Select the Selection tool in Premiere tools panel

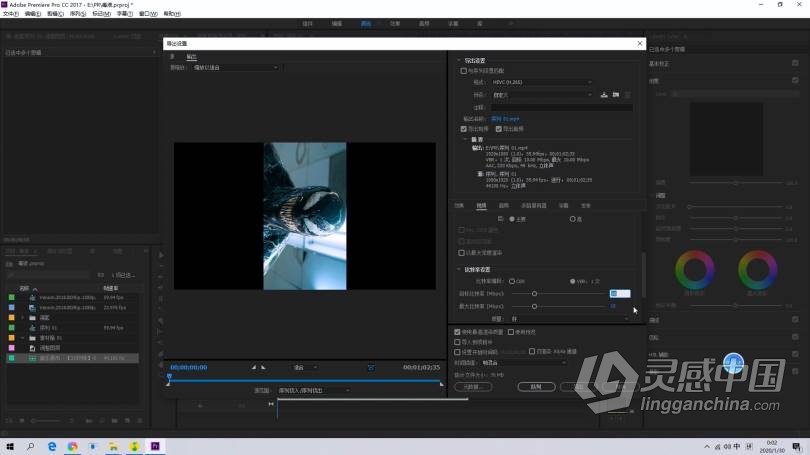point(161,255)
